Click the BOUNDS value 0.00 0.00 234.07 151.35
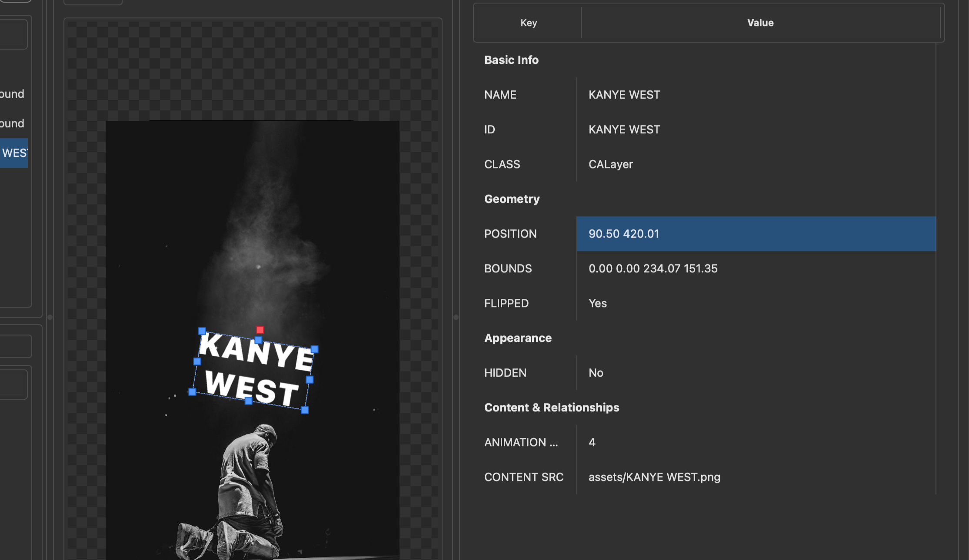Viewport: 969px width, 560px height. tap(653, 268)
